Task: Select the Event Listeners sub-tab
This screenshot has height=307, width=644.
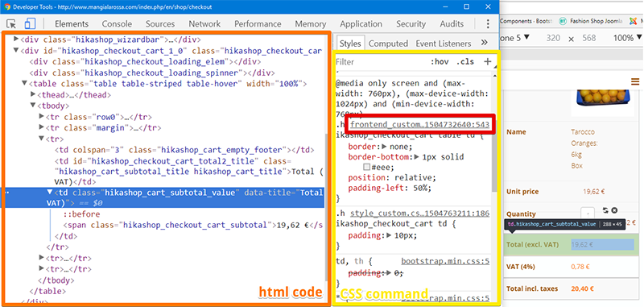Action: point(444,44)
